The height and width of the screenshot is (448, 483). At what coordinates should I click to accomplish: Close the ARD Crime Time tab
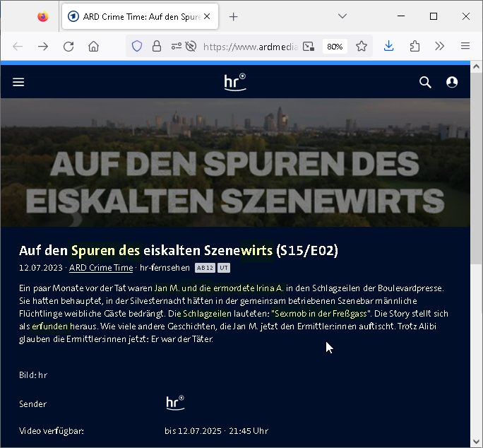(x=208, y=17)
